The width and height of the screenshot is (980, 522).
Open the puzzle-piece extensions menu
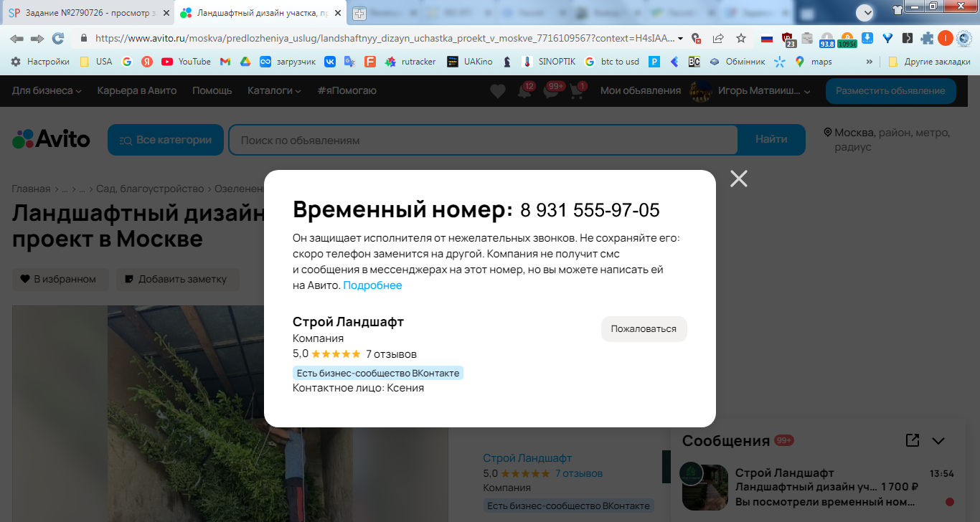pos(928,39)
